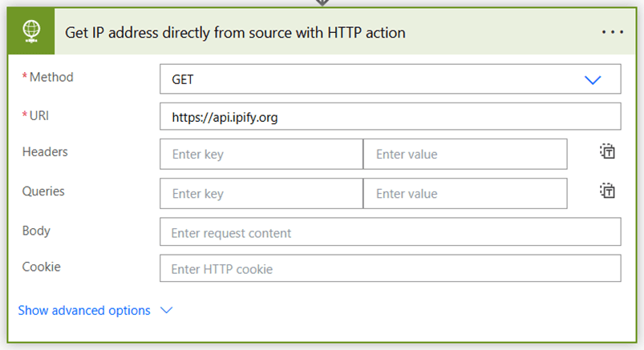Expand the Method dropdown chevron

[593, 79]
